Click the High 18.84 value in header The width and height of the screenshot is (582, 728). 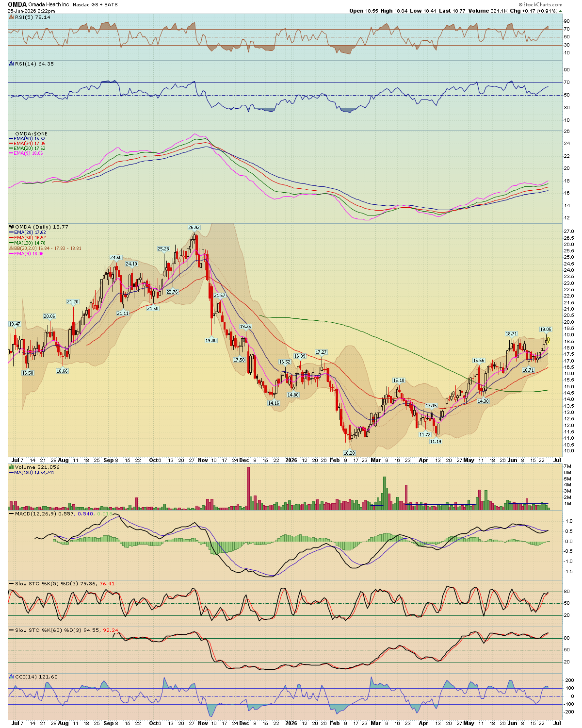pyautogui.click(x=394, y=11)
